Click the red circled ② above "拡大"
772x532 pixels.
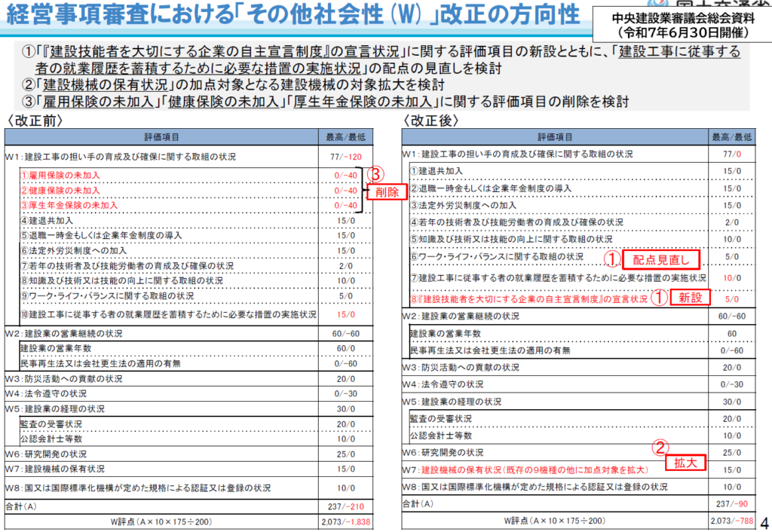tap(659, 446)
